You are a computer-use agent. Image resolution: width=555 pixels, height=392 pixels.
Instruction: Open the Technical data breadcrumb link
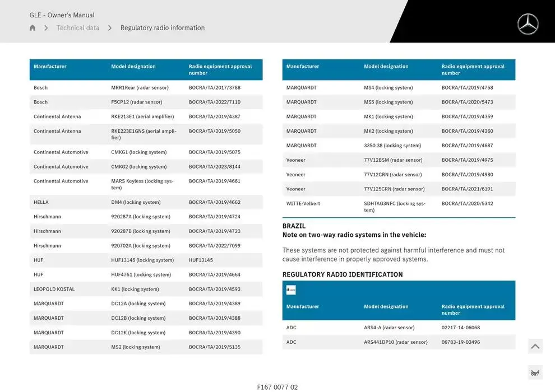78,28
